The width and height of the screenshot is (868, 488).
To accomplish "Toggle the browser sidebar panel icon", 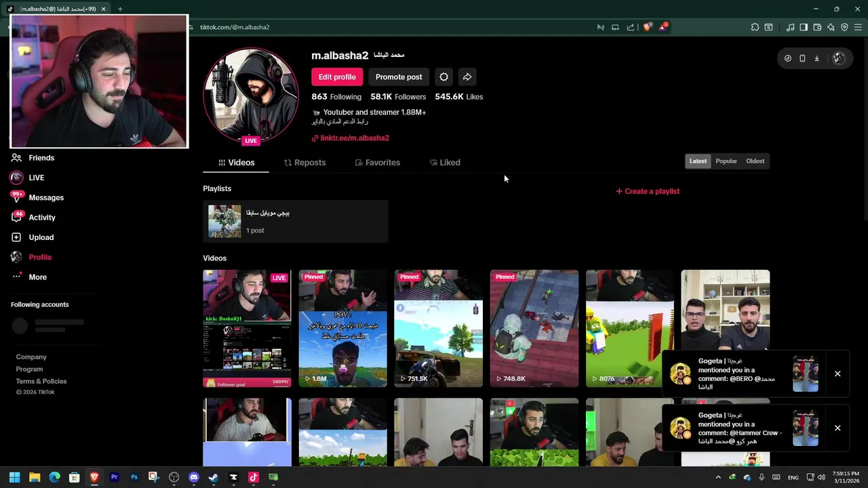I will tap(804, 27).
